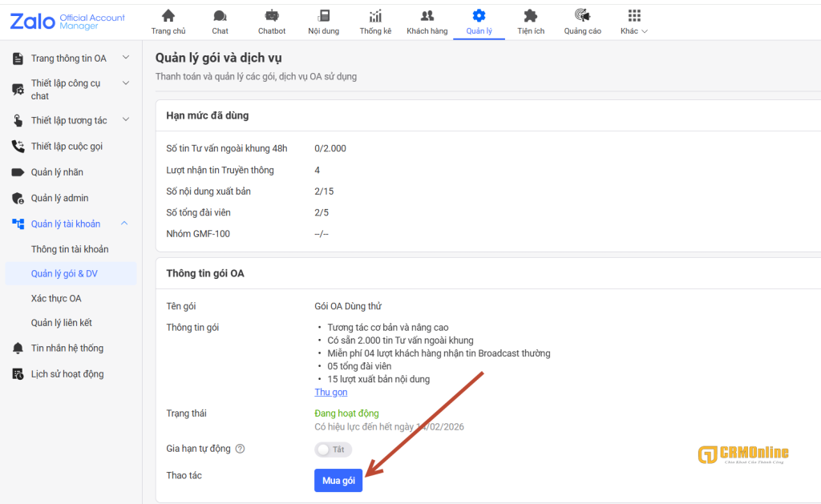Open the Thống kê statistics chart icon

pyautogui.click(x=375, y=16)
